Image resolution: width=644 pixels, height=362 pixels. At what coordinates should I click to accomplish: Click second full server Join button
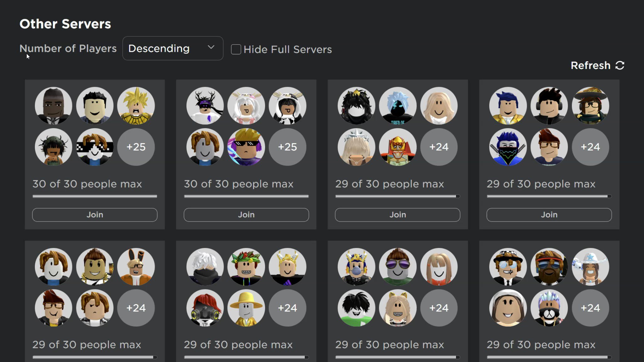pos(246,215)
